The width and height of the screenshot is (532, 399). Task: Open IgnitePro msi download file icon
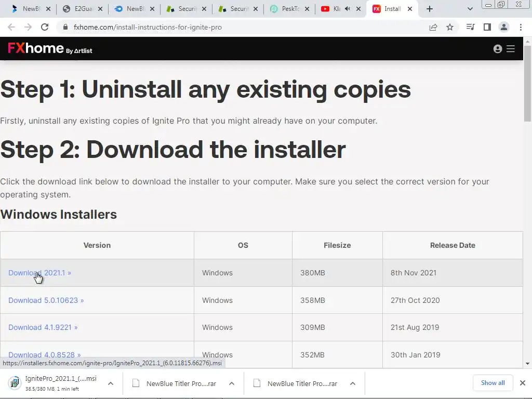(x=14, y=383)
